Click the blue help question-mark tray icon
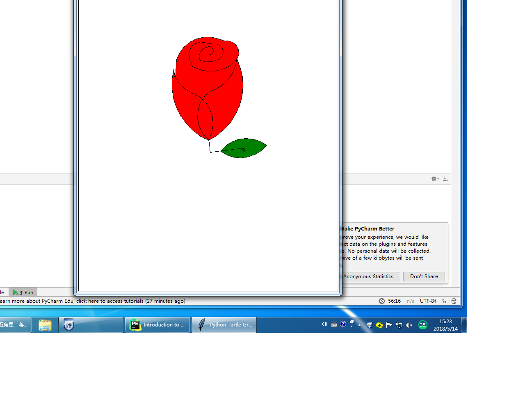Viewport: 525px width, 420px height. 343,324
